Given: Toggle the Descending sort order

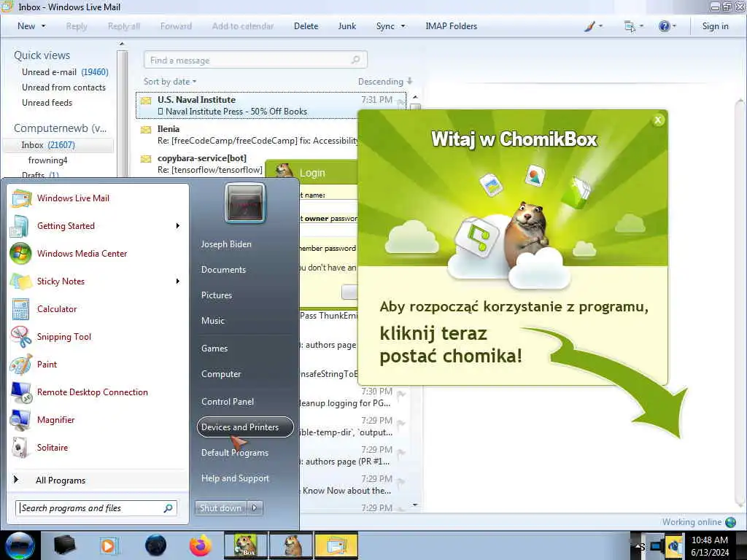Looking at the screenshot, I should [385, 82].
